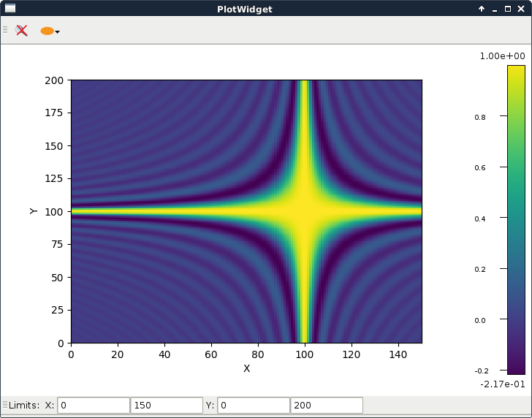Click the Limits toolbar grip handle
532x418 pixels.
coord(4,405)
